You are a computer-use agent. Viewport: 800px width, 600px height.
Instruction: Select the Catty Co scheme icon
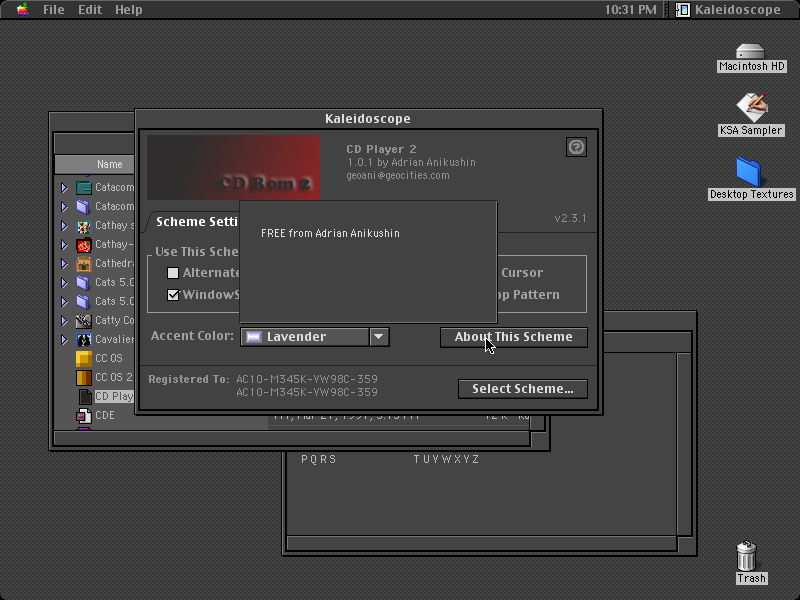coord(84,320)
